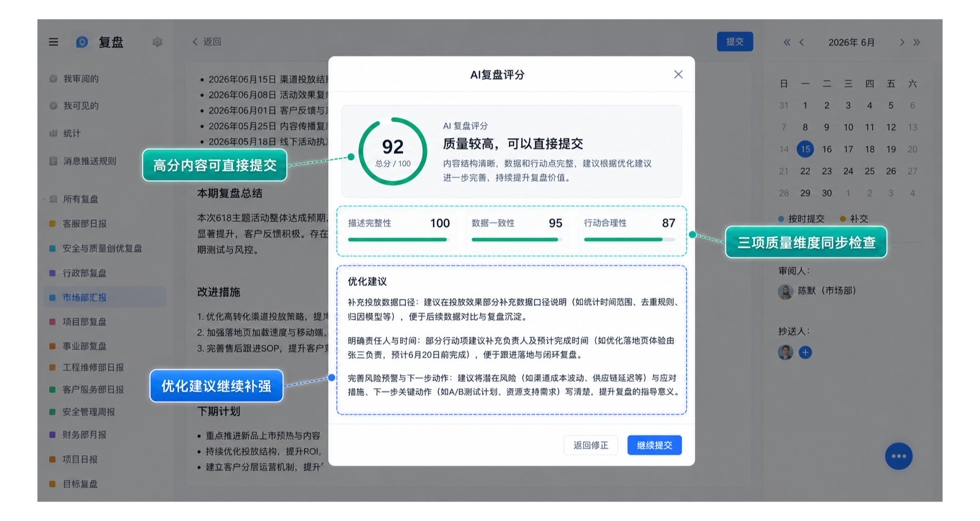Select 项目日报 item
Image resolution: width=980 pixels, height=521 pixels.
click(80, 459)
